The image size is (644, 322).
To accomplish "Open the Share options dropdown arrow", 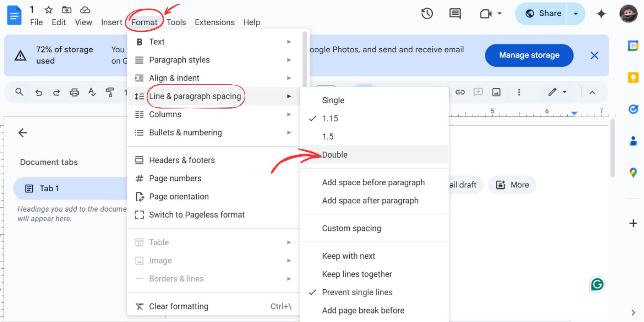I will (576, 14).
